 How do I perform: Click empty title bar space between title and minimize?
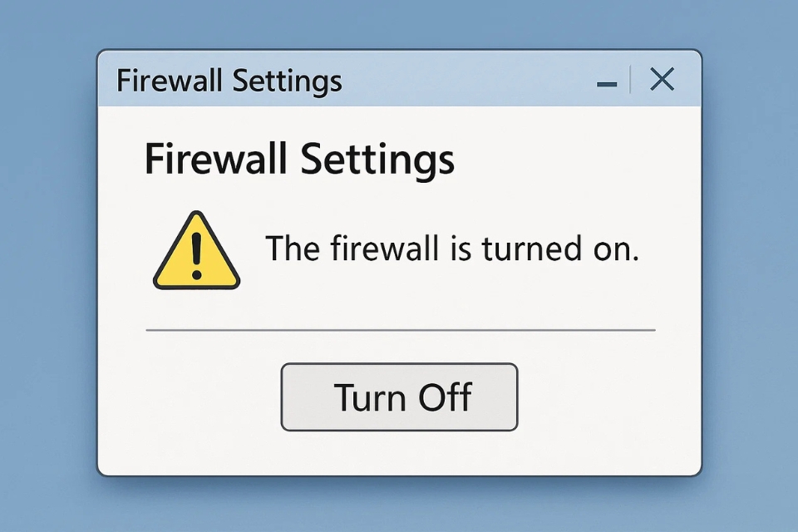coord(468,80)
